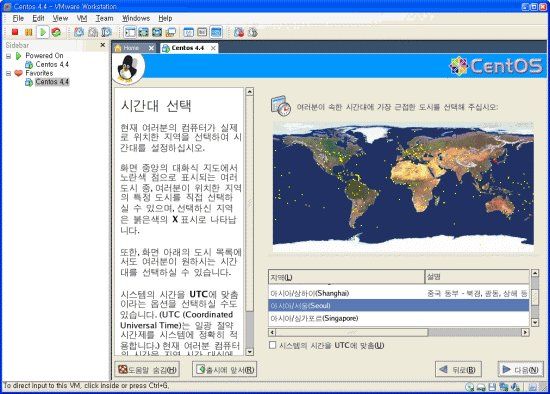Open the Team menu

pyautogui.click(x=105, y=18)
